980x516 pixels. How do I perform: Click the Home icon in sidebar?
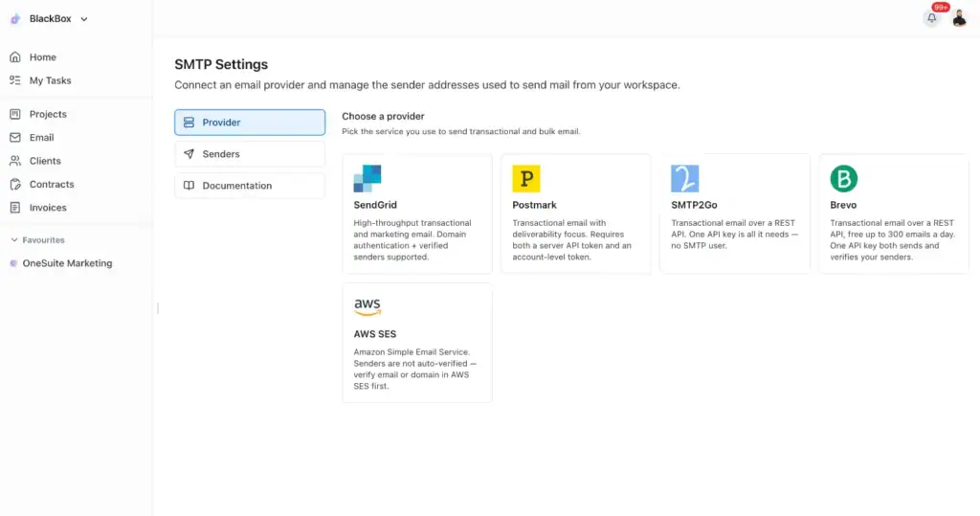tap(15, 56)
